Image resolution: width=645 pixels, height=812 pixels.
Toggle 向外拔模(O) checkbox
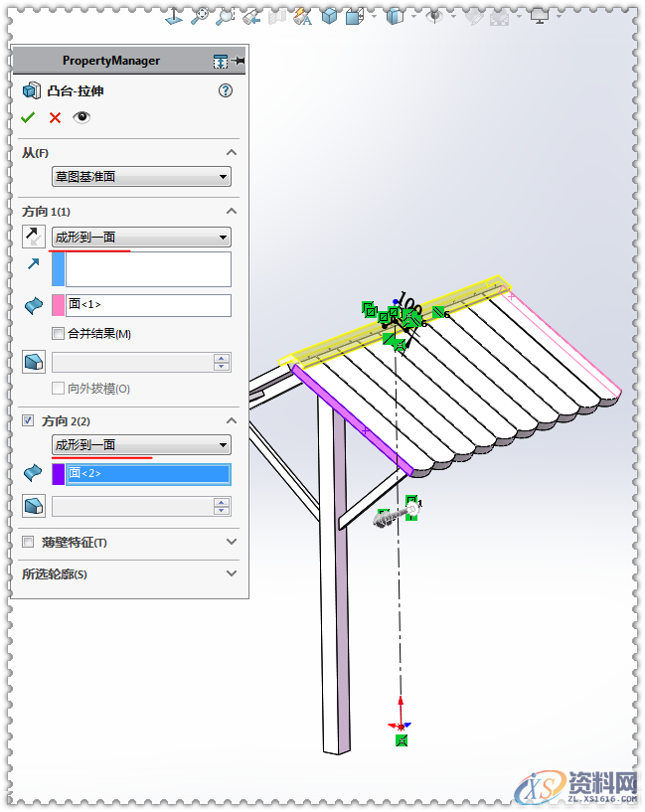(x=58, y=388)
